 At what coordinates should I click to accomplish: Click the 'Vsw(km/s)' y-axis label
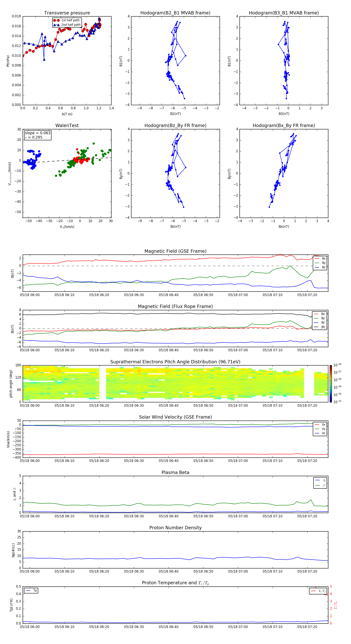8,439
